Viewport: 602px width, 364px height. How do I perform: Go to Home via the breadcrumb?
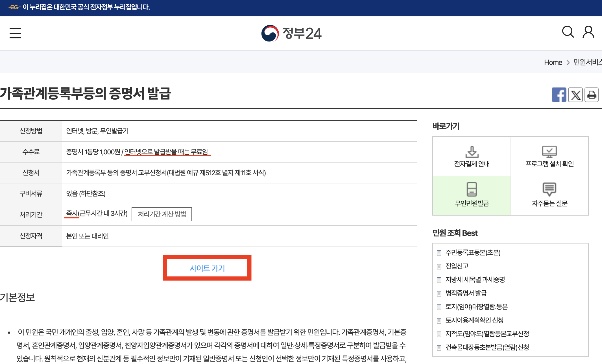point(553,62)
